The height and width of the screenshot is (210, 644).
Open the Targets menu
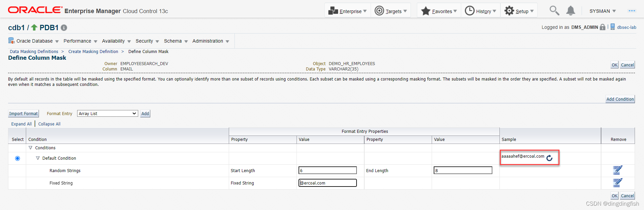point(390,11)
